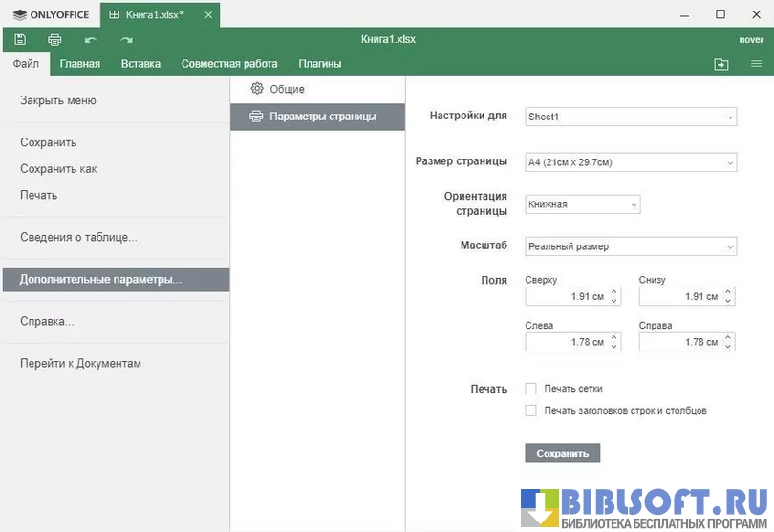
Task: Open the hamburger view settings icon
Action: coord(756,64)
